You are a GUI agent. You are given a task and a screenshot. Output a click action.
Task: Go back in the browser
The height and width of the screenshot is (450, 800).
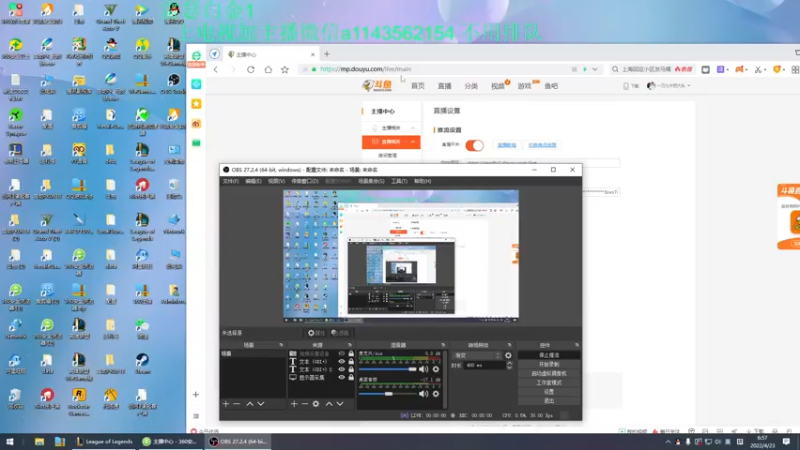point(216,69)
